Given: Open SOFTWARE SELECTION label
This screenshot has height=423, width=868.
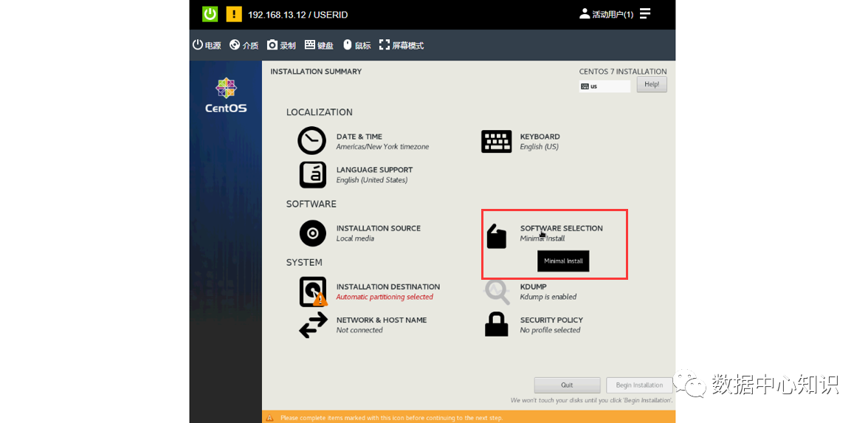Looking at the screenshot, I should (x=561, y=228).
